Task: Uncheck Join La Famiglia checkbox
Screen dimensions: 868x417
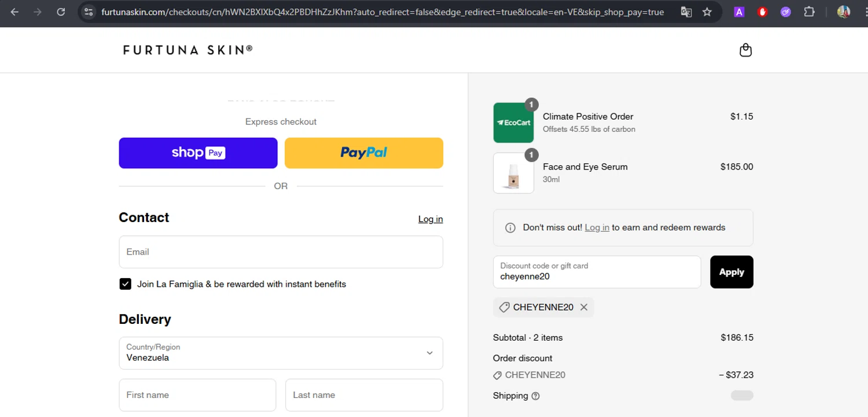Action: [125, 284]
